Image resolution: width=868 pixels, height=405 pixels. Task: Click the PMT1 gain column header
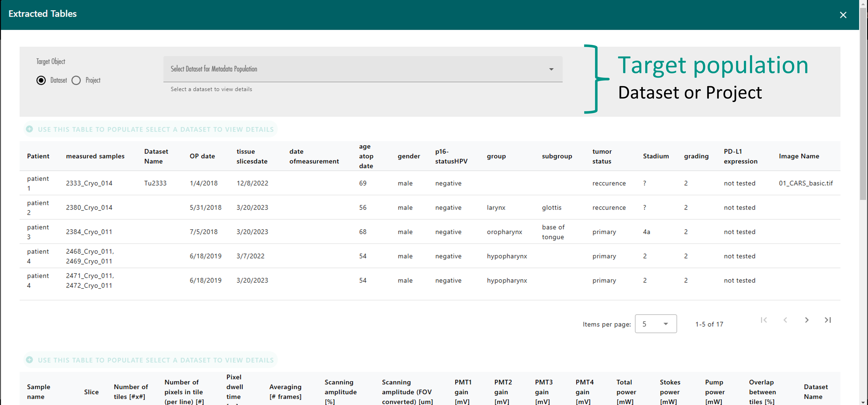tap(463, 392)
